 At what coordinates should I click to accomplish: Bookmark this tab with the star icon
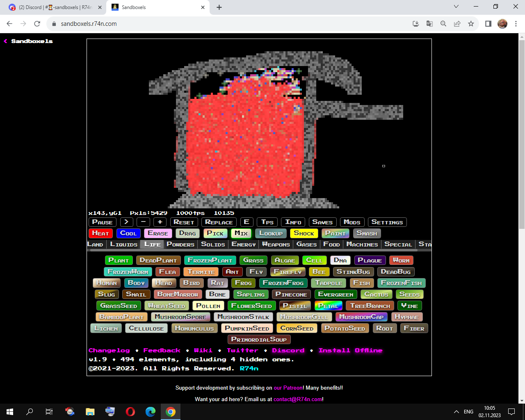tap(471, 24)
